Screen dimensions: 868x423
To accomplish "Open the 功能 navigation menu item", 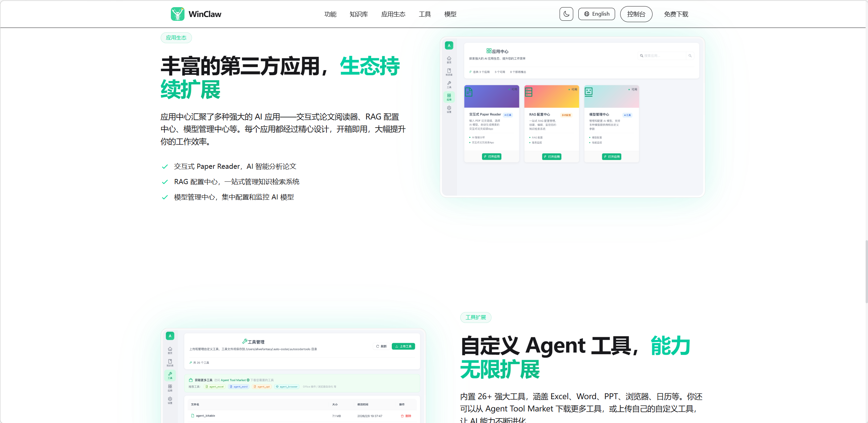I will [330, 14].
